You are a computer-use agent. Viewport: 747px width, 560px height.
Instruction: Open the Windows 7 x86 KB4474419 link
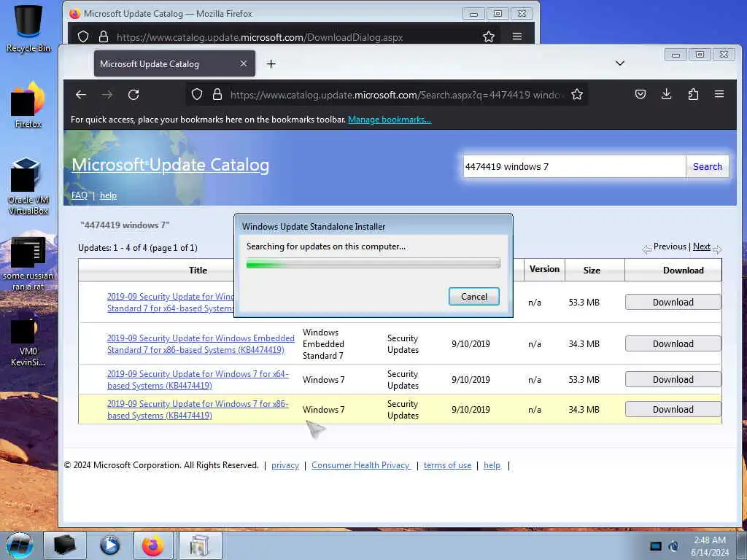(198, 410)
